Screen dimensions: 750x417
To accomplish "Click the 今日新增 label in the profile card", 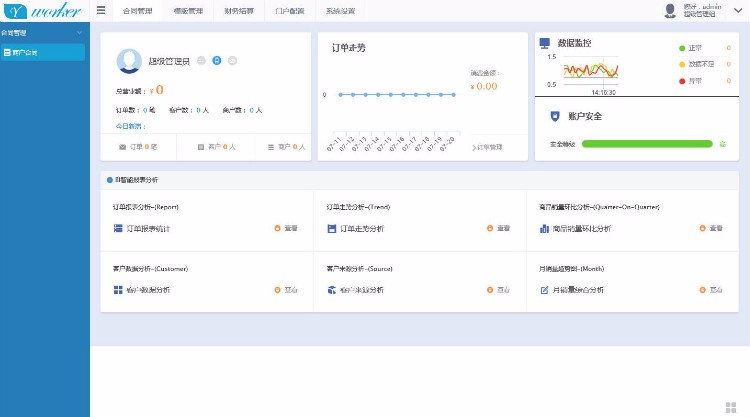I will 131,126.
